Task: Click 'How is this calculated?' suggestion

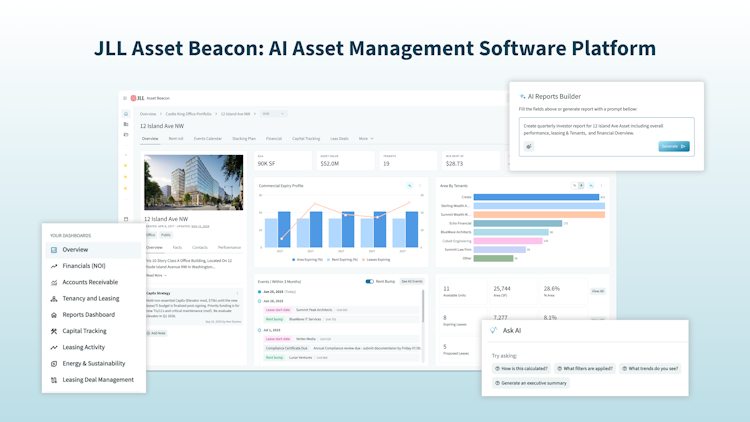Action: click(x=521, y=368)
